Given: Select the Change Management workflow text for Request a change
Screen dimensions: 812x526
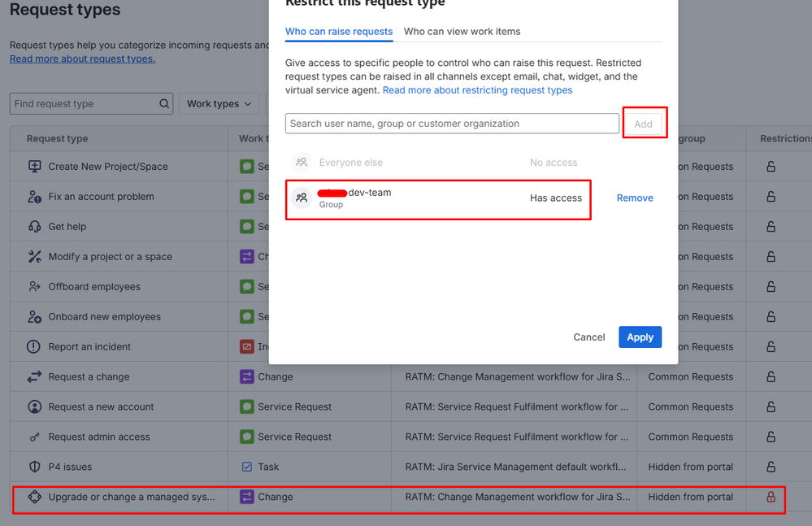Looking at the screenshot, I should [x=518, y=376].
